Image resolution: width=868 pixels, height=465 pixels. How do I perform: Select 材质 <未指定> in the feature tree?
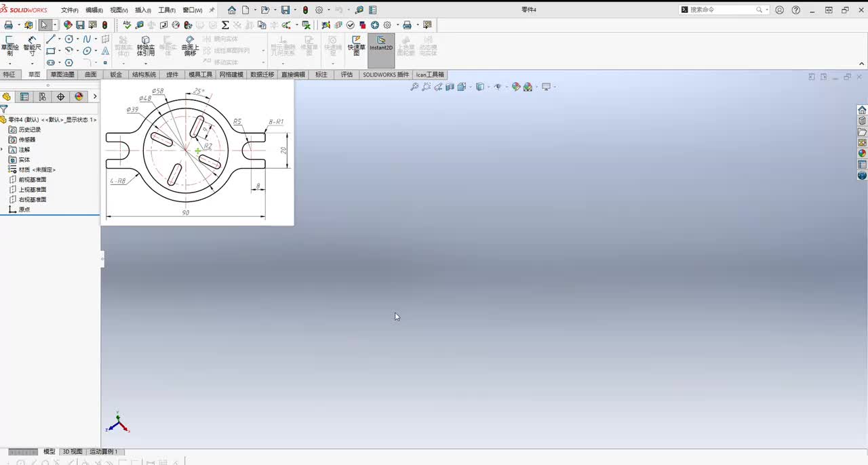[x=32, y=169]
